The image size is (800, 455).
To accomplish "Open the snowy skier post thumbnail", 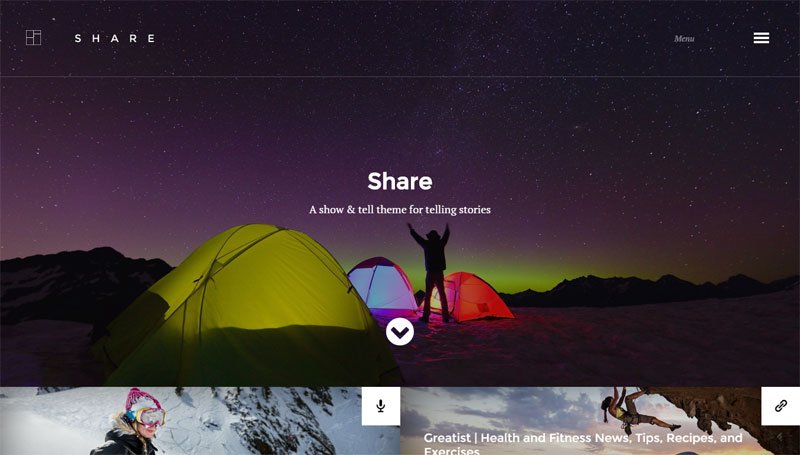I will pyautogui.click(x=200, y=421).
